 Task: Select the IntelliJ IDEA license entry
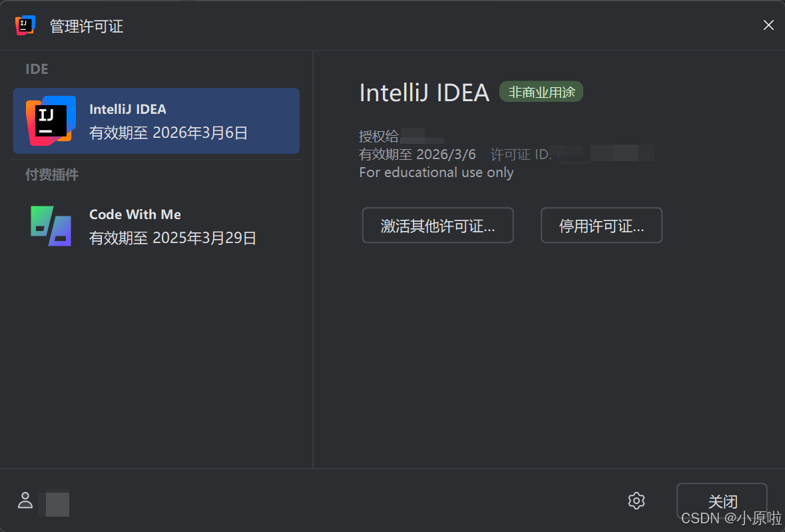(156, 121)
